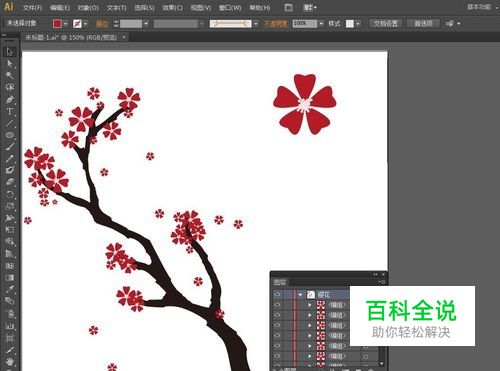This screenshot has height=371, width=500.
Task: Select the Selection tool (black arrow)
Action: coord(9,52)
